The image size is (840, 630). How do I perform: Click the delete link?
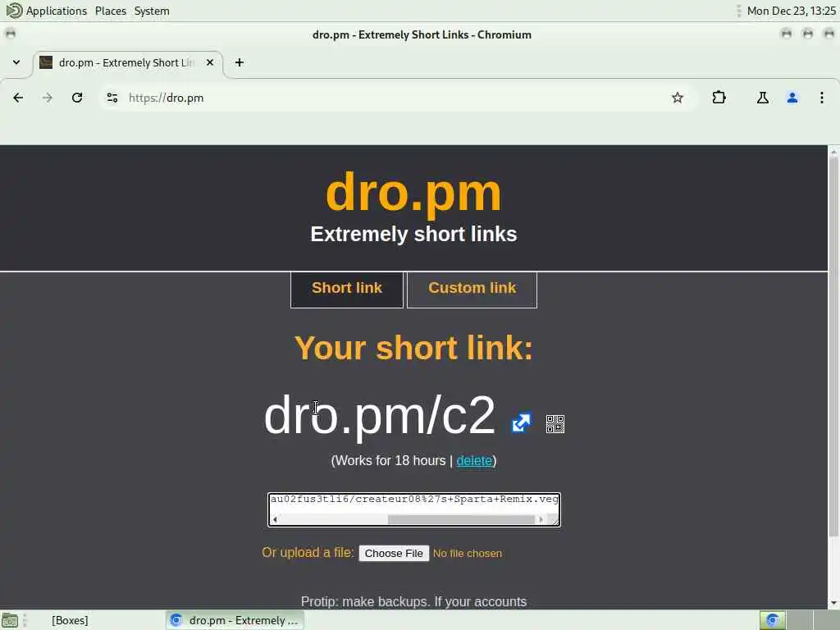(x=474, y=461)
